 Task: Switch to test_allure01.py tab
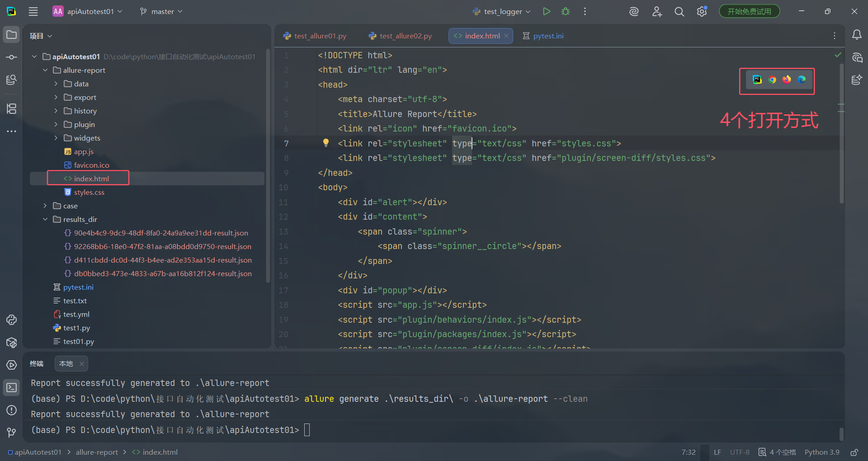(315, 36)
